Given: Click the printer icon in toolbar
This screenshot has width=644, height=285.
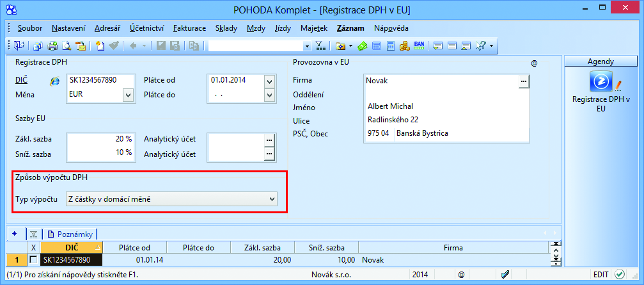Looking at the screenshot, I should tap(52, 45).
